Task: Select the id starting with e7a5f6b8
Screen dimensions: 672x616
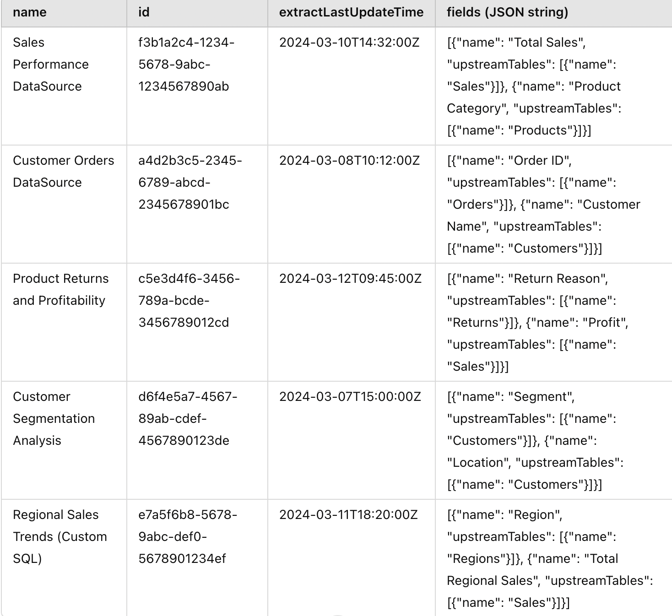Action: tap(188, 537)
